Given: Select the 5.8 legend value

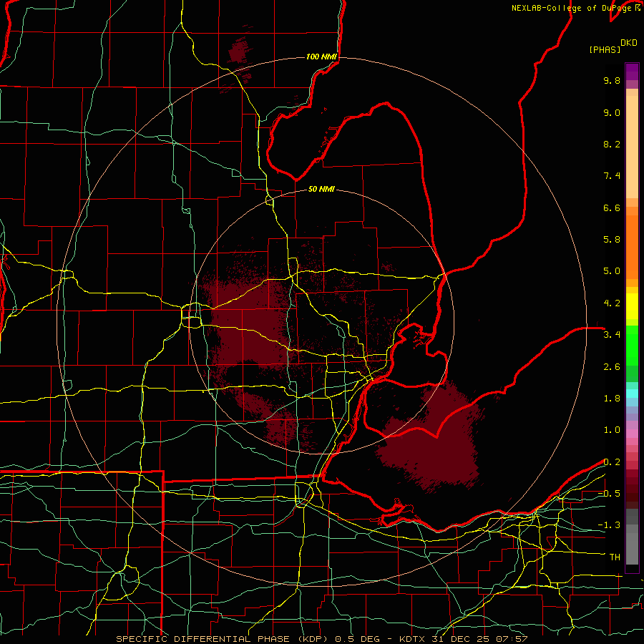Looking at the screenshot, I should (x=612, y=240).
